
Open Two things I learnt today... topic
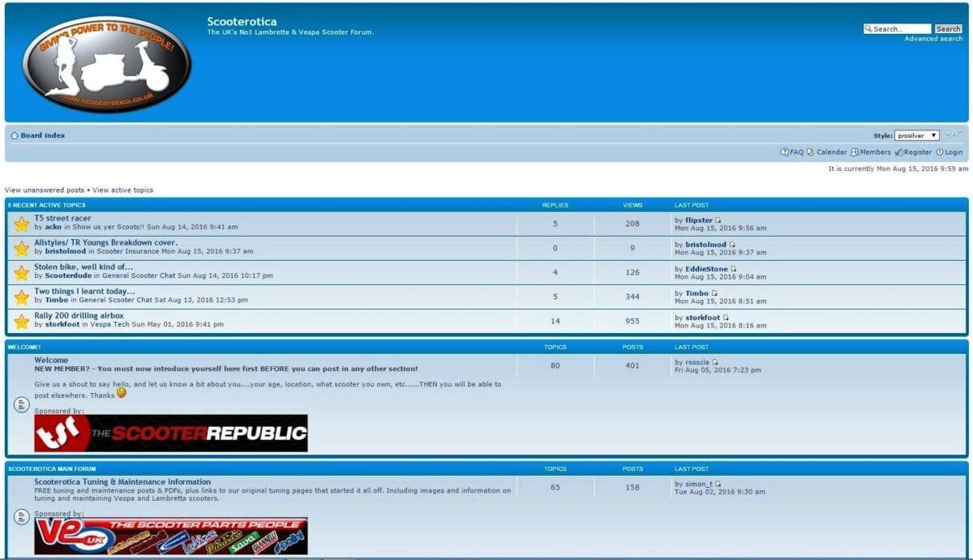click(x=84, y=292)
